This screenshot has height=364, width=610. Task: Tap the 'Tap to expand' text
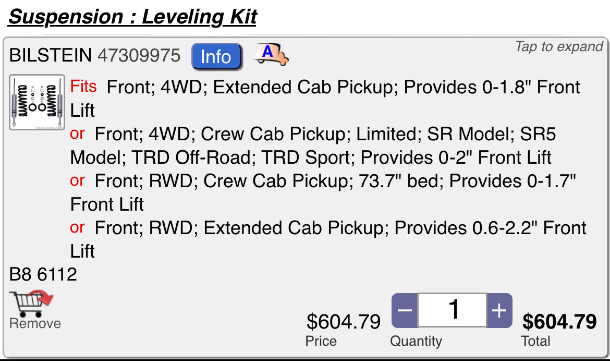coord(559,47)
